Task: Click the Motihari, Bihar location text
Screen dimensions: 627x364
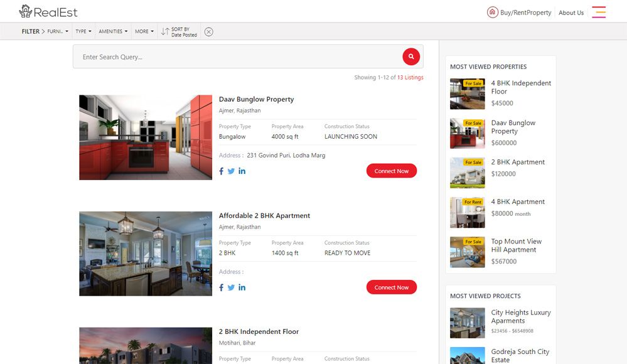Action: pyautogui.click(x=237, y=343)
